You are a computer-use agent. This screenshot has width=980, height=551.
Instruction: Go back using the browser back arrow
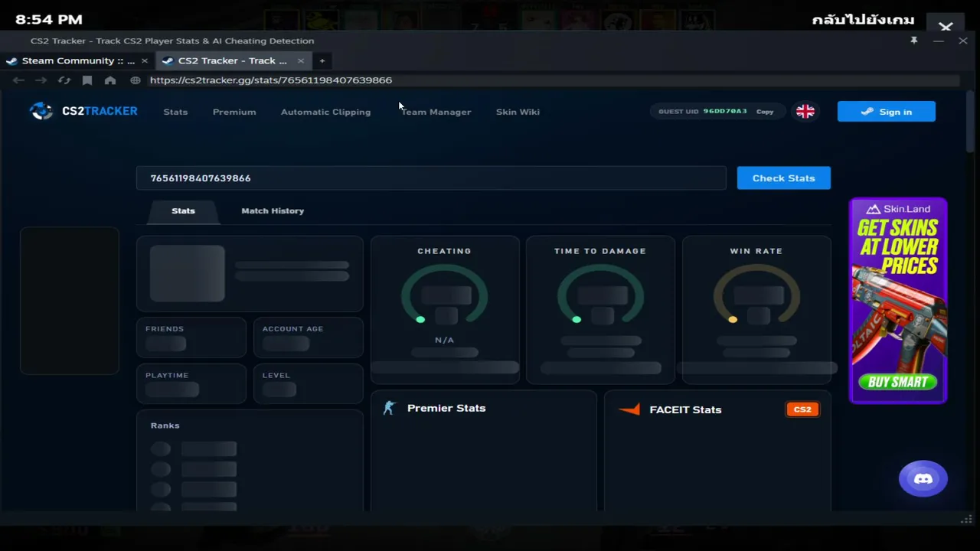coord(18,80)
